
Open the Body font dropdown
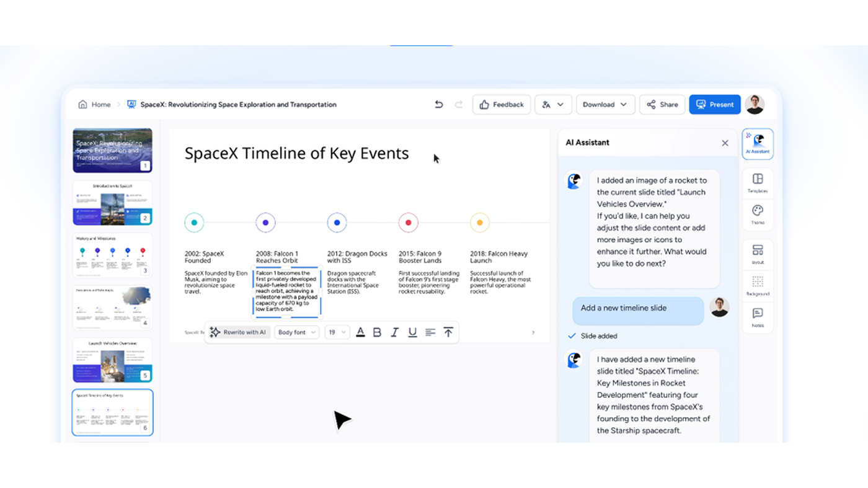click(x=296, y=332)
